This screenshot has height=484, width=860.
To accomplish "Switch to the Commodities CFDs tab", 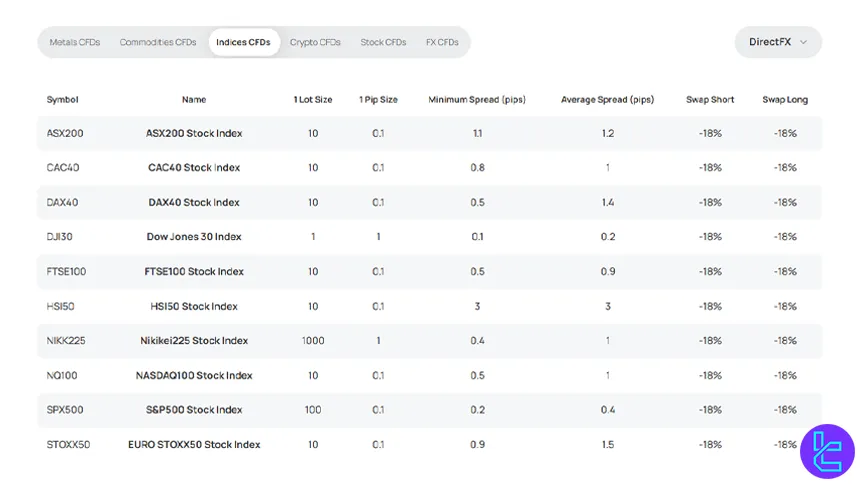I will (x=158, y=42).
